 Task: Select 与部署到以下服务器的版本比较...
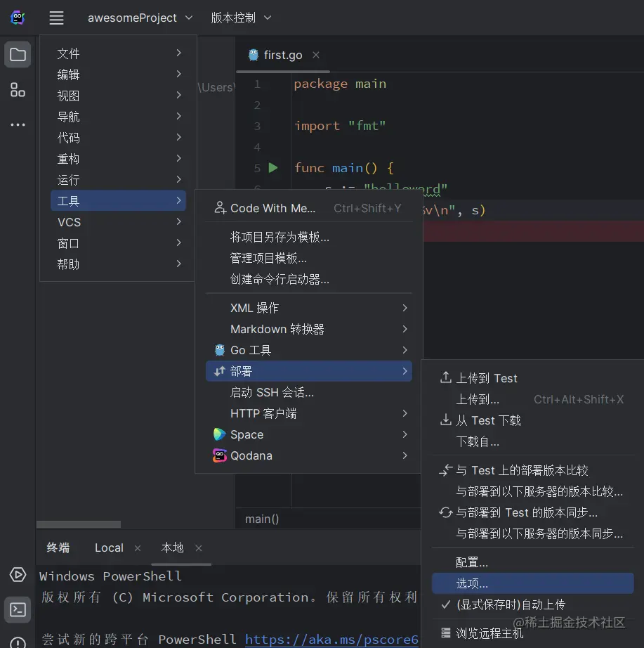[x=532, y=491]
